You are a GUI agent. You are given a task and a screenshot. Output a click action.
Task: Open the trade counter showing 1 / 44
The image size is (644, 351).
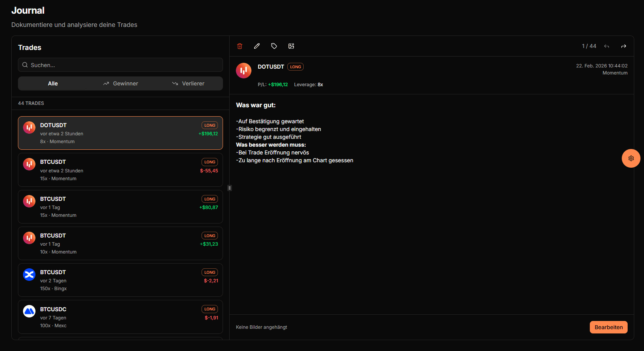[589, 46]
